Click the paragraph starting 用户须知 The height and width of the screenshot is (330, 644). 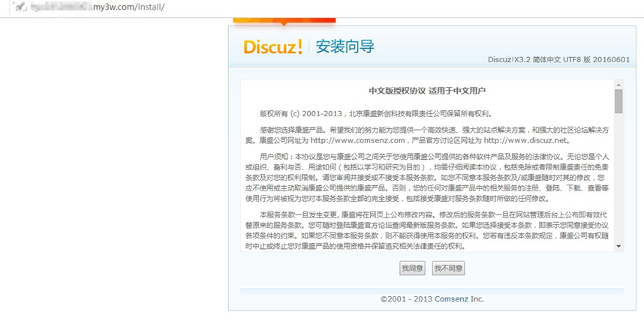427,178
